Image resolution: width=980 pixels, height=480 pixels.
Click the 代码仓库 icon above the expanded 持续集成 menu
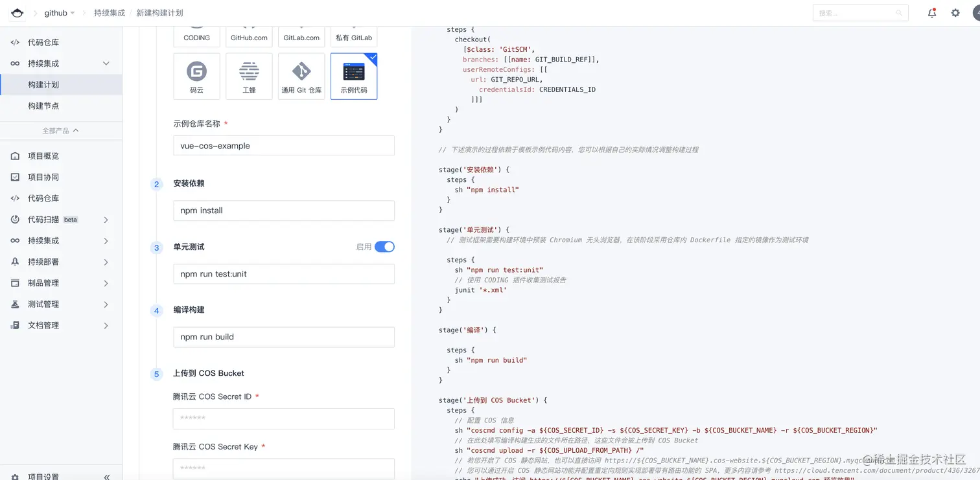15,43
